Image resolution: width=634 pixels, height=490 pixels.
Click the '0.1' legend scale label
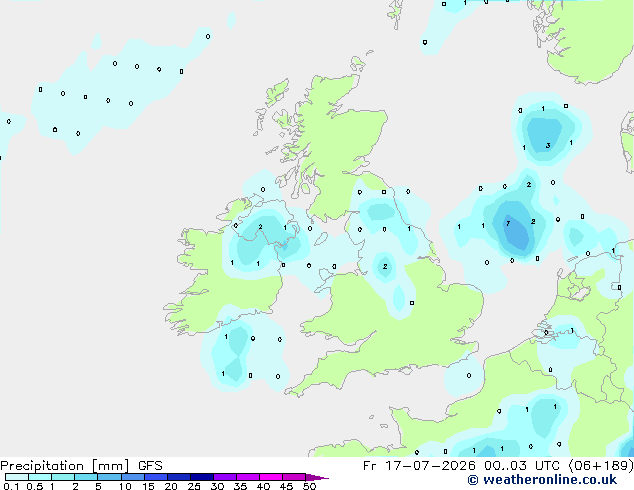tap(11, 486)
